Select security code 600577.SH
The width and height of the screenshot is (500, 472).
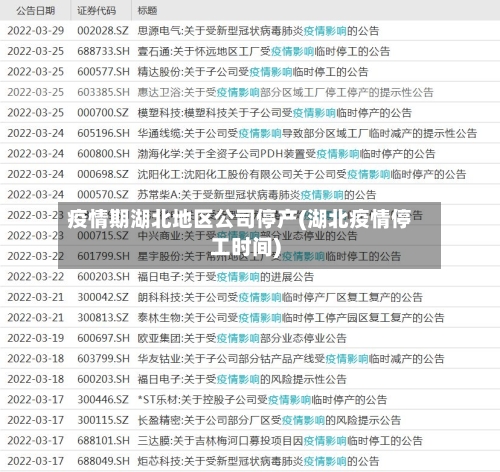(103, 72)
